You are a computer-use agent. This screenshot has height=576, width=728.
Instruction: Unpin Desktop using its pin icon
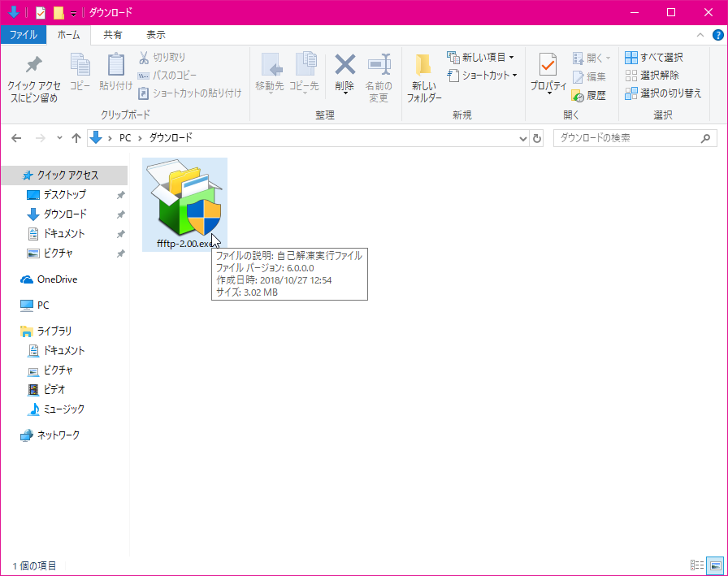click(121, 195)
